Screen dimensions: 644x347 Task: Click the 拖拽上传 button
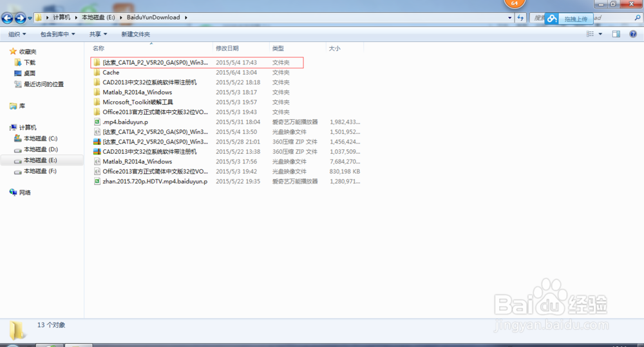click(576, 19)
